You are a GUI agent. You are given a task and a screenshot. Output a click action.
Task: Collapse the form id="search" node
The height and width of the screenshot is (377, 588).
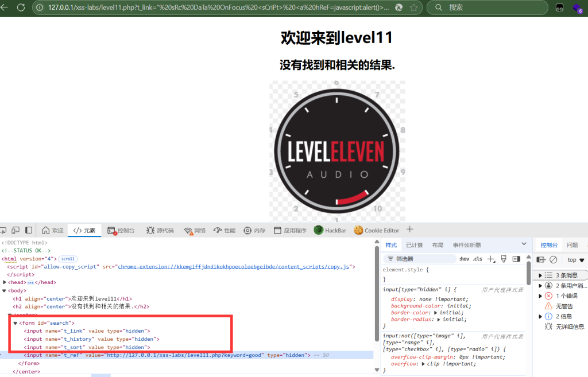point(16,323)
